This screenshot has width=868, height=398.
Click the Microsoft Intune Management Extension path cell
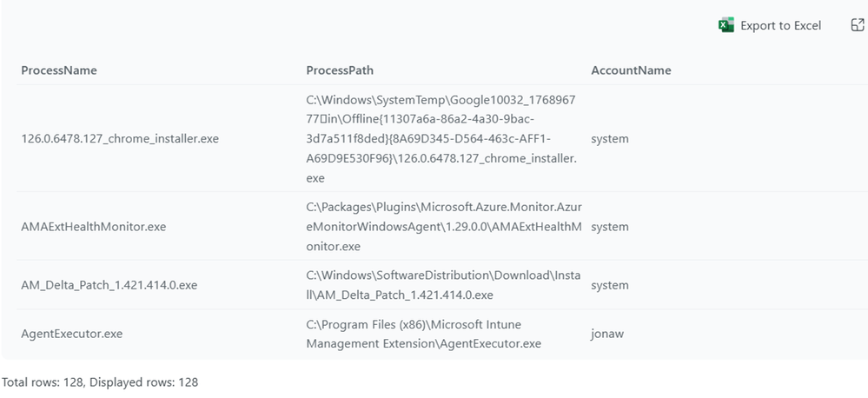(423, 335)
